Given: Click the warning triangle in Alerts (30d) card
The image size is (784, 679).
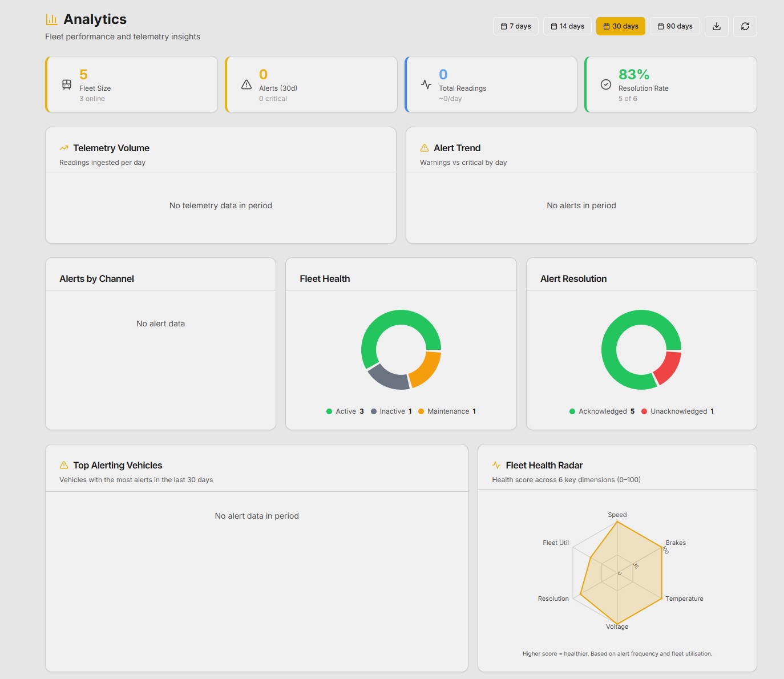Looking at the screenshot, I should (246, 84).
